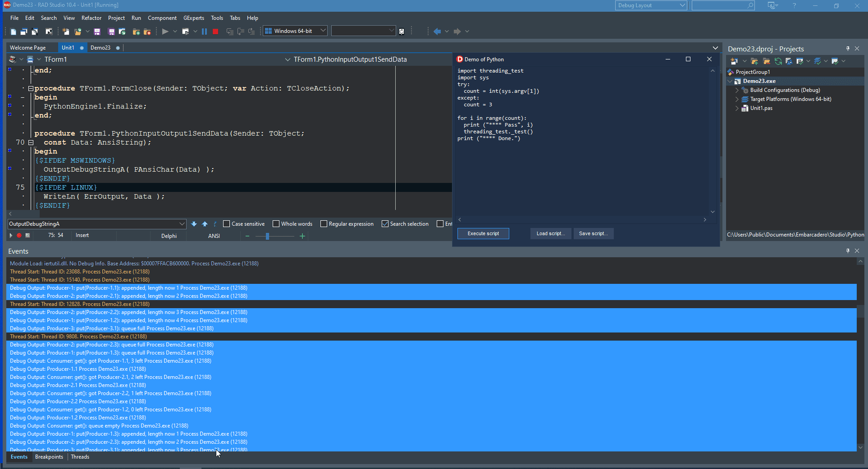Expand Build Configurations (Debug) node
Image resolution: width=868 pixels, height=469 pixels.
[737, 90]
